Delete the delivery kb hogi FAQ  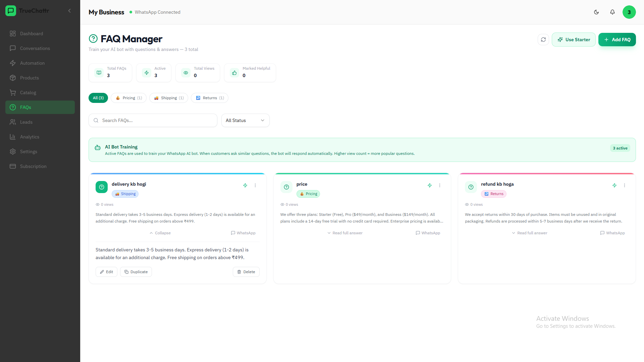(x=246, y=272)
